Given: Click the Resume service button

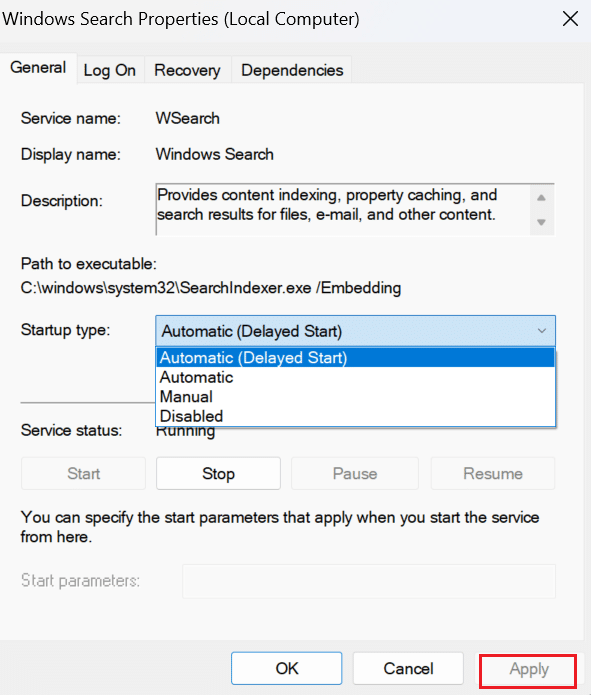Looking at the screenshot, I should [x=493, y=473].
